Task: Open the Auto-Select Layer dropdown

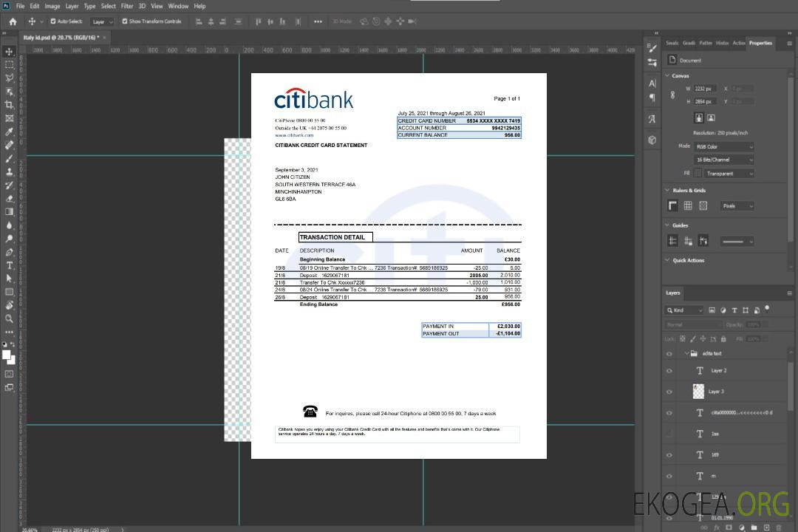Action: (x=102, y=21)
